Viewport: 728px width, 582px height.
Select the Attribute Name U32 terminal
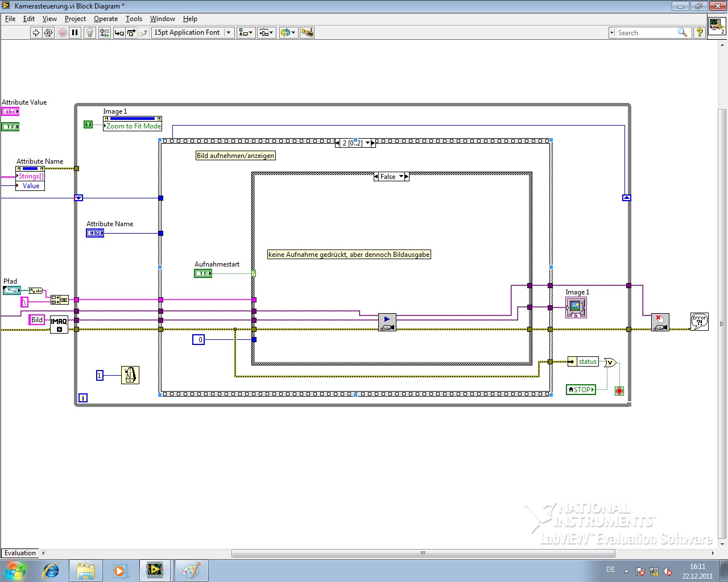click(95, 233)
